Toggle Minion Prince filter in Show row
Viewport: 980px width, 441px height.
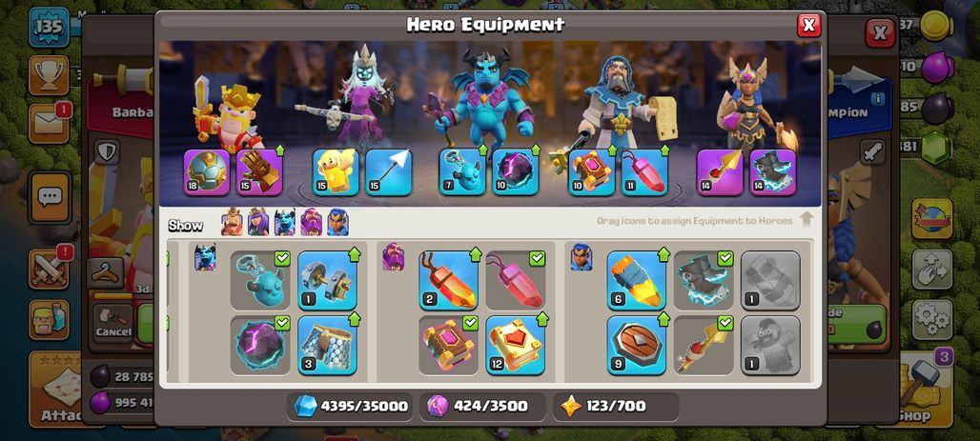(x=285, y=222)
